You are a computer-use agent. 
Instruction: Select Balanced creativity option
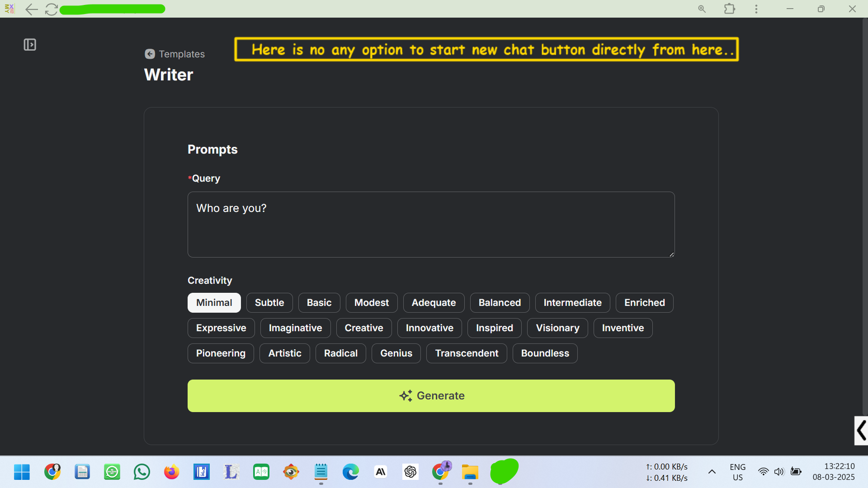(500, 303)
